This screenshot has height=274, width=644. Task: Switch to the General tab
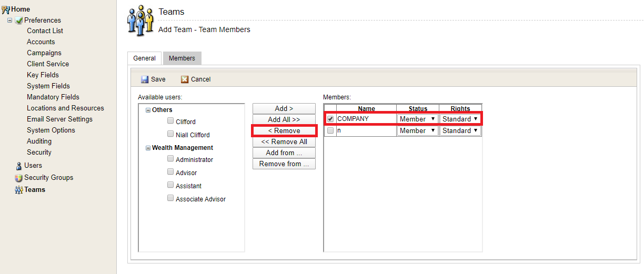(144, 58)
